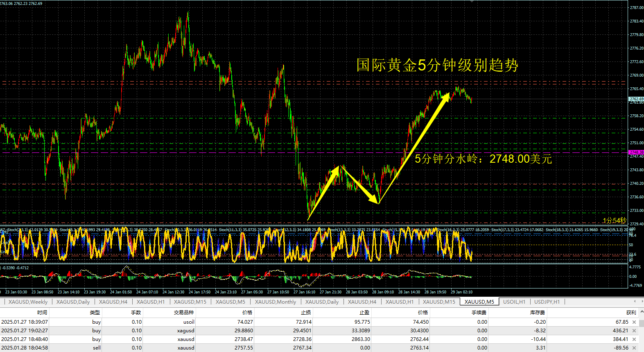
Task: Switch to the XAUUSD,H1 chart tab
Action: pyautogui.click(x=399, y=302)
